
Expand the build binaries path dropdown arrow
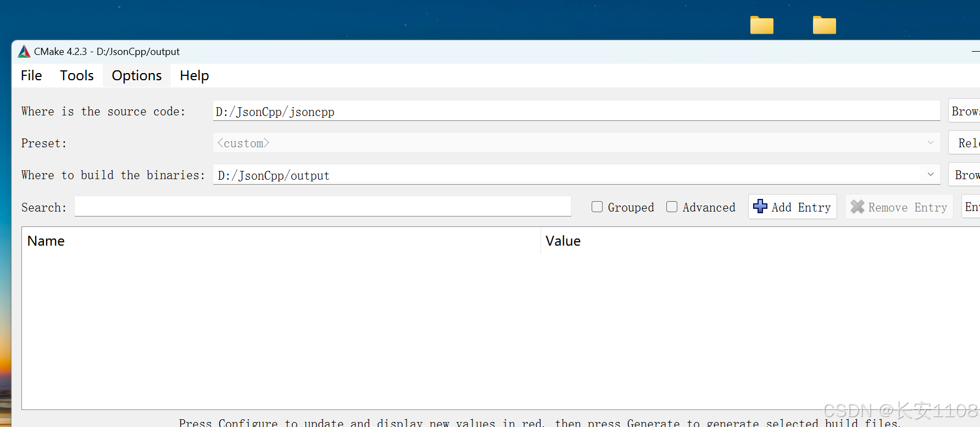point(931,175)
